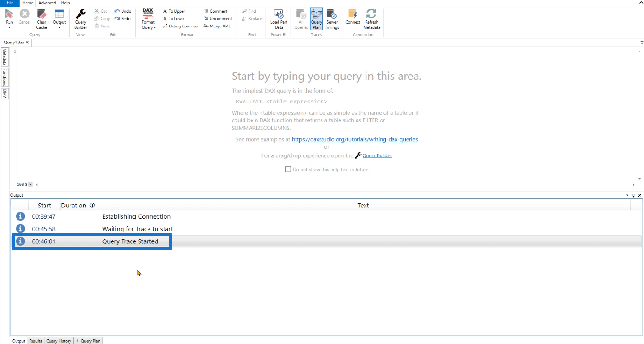Uncomment the selected lines
The image size is (644, 344).
218,19
